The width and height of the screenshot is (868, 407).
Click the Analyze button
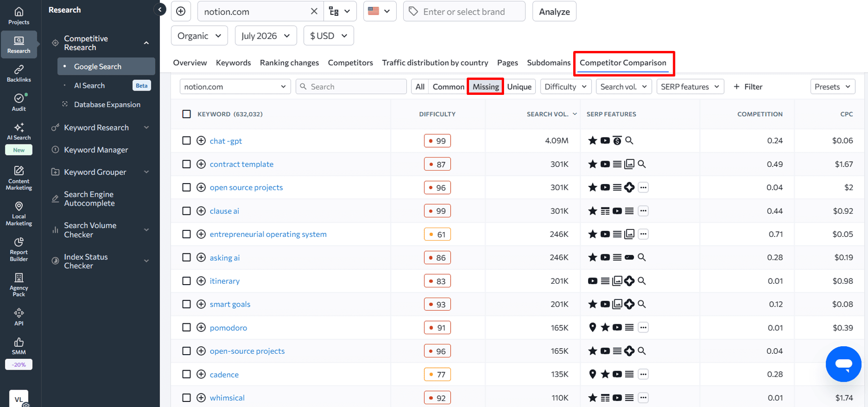[554, 11]
